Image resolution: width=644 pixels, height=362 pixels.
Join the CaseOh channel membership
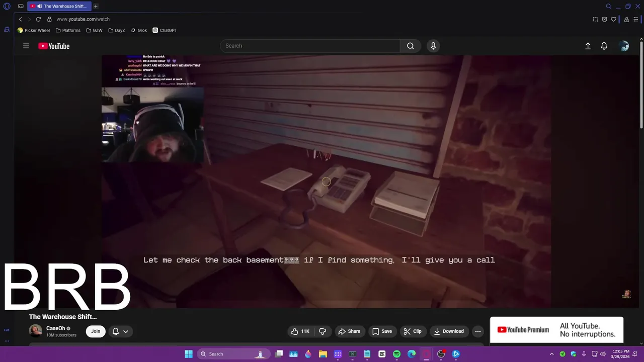tap(96, 331)
